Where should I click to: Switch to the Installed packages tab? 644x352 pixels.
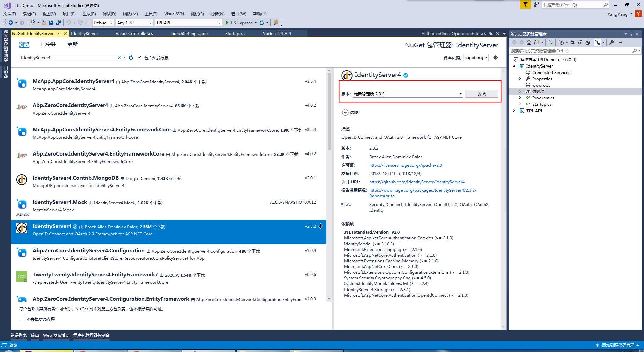48,44
